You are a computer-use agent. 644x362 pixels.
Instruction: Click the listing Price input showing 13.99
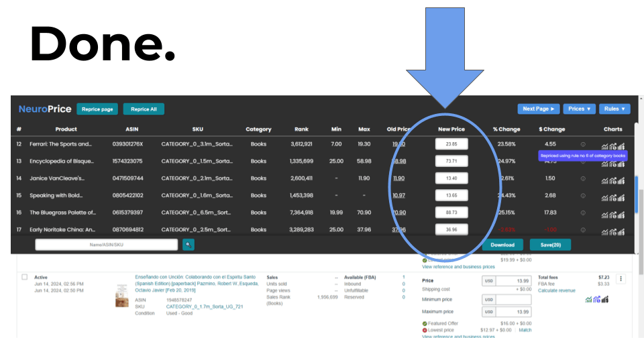(513, 281)
